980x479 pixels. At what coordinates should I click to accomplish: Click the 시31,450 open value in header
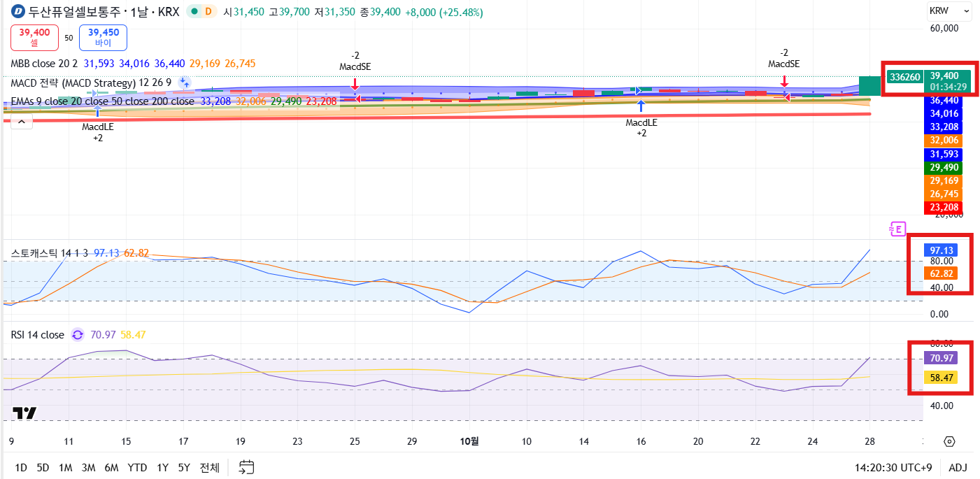[243, 13]
